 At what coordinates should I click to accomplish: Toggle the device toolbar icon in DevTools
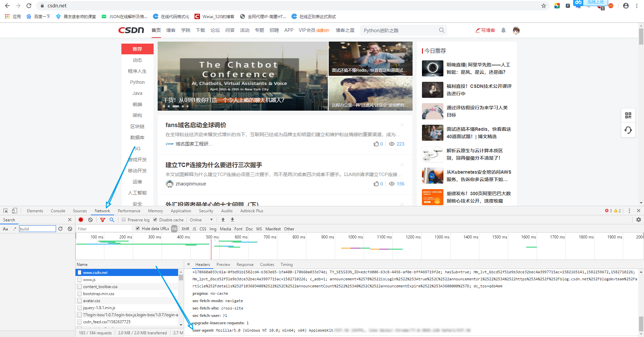coord(14,211)
